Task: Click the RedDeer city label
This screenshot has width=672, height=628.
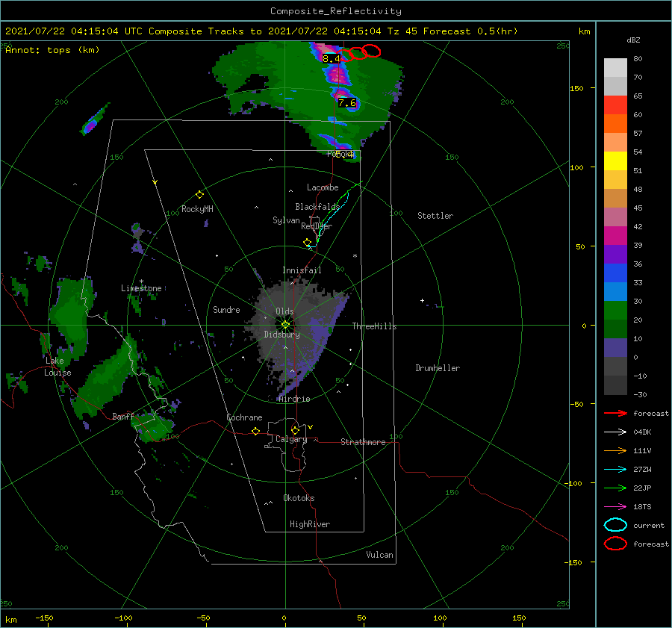Action: pyautogui.click(x=317, y=226)
